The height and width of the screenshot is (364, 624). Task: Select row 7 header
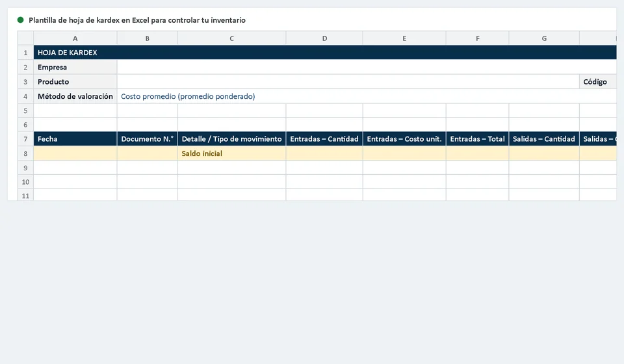[x=25, y=139]
